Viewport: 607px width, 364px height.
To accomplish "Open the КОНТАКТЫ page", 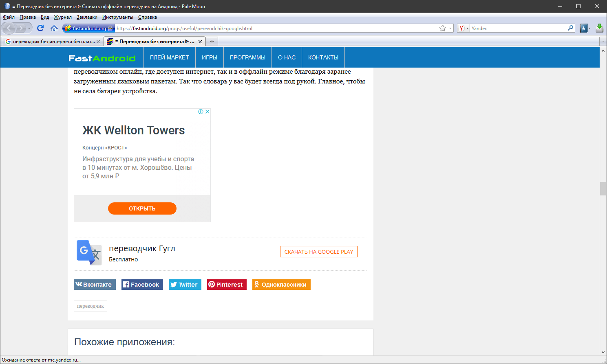I will pos(323,57).
